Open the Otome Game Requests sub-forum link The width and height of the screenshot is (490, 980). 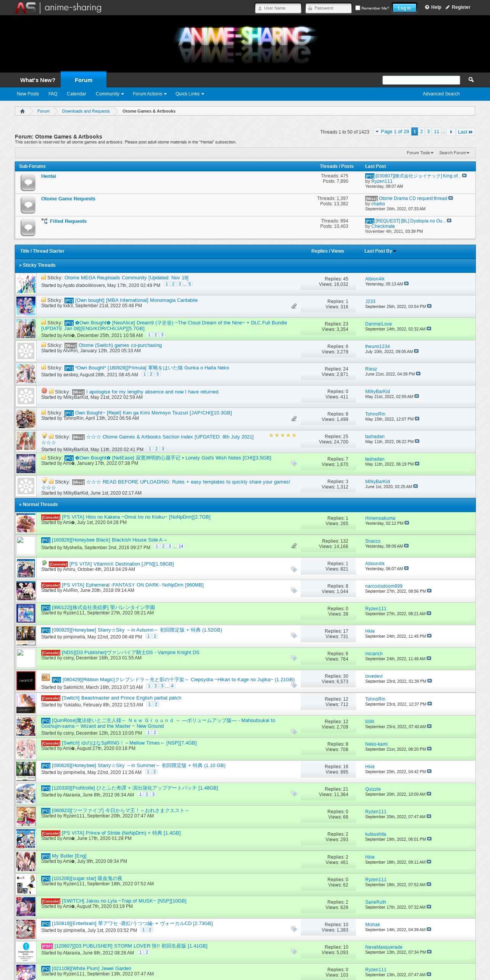point(68,199)
